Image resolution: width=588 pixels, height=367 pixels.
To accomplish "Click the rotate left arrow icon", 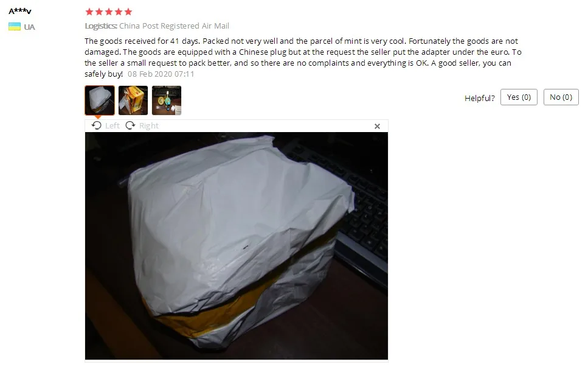I will pyautogui.click(x=97, y=125).
